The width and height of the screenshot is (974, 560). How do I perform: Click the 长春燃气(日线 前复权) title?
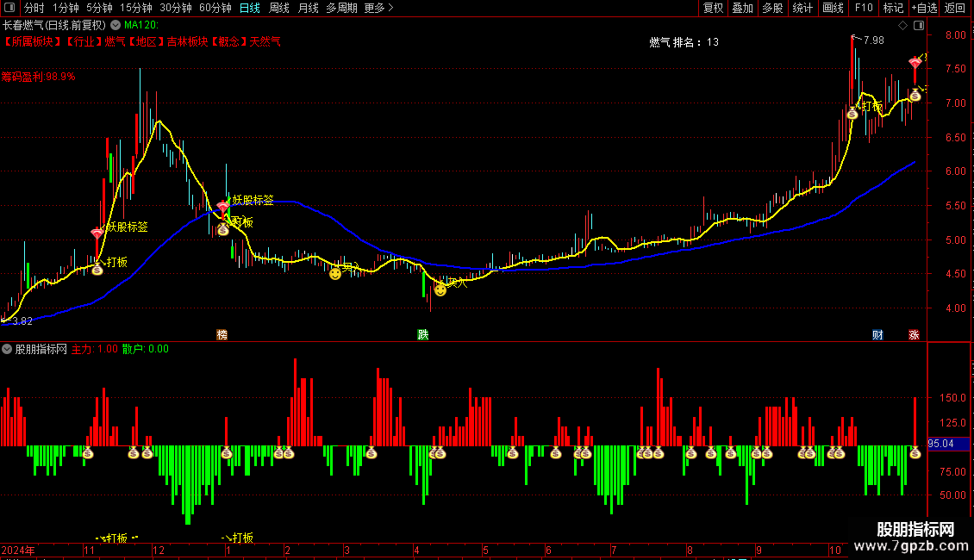pos(54,25)
